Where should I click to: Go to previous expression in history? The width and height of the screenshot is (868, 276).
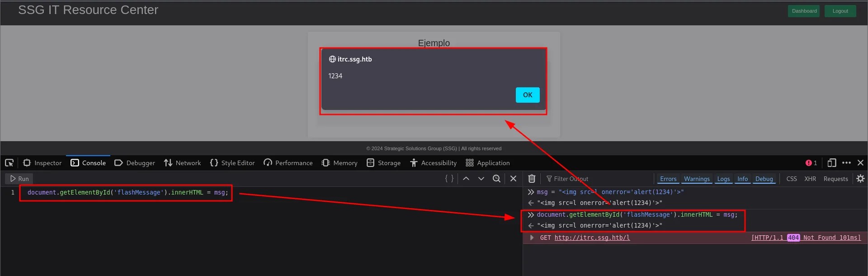click(x=466, y=179)
